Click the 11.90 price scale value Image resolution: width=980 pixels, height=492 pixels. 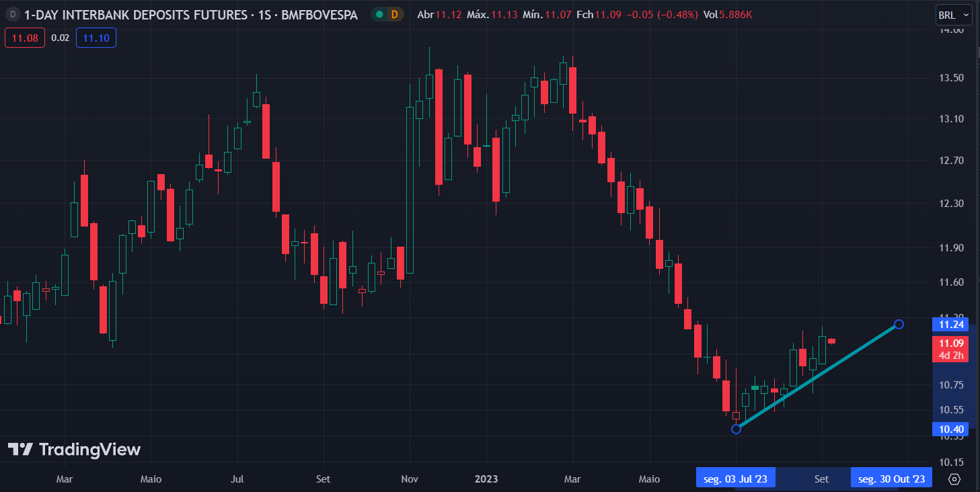click(952, 247)
